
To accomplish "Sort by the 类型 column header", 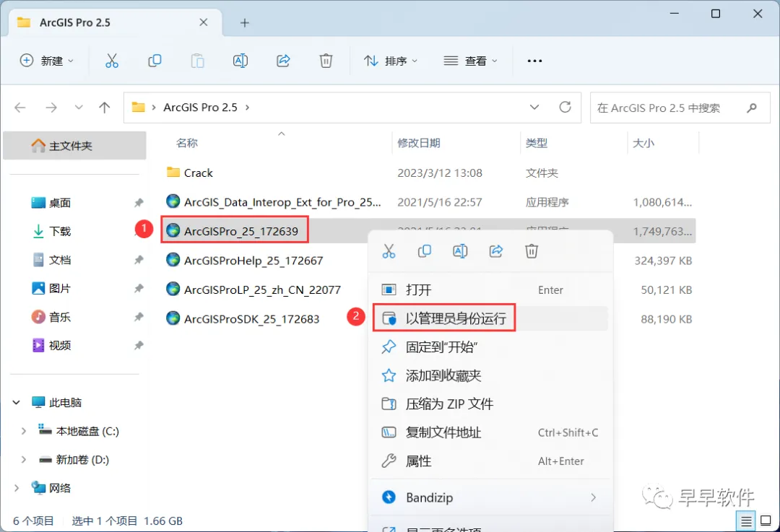I will click(536, 143).
